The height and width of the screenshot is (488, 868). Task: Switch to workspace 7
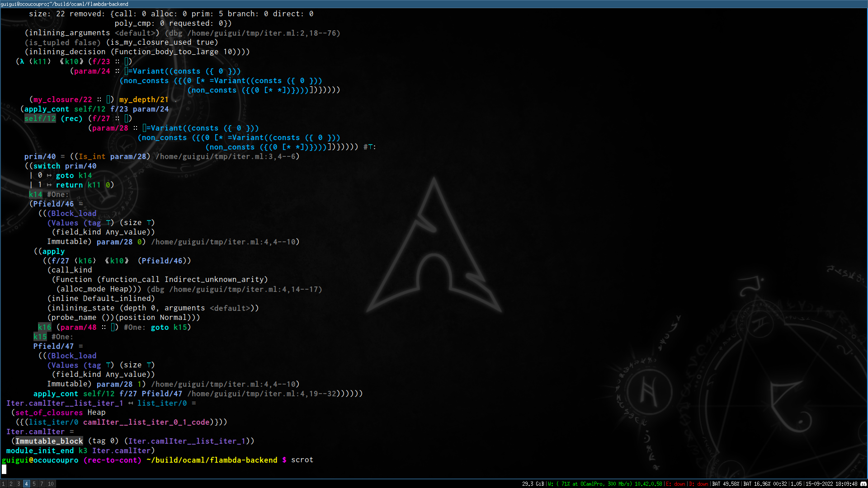point(42,484)
